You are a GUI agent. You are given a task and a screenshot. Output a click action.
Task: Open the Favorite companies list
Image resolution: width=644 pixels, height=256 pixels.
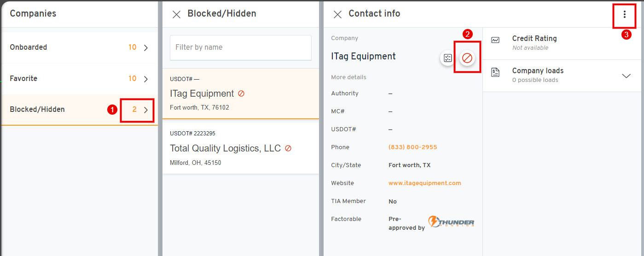pyautogui.click(x=79, y=79)
